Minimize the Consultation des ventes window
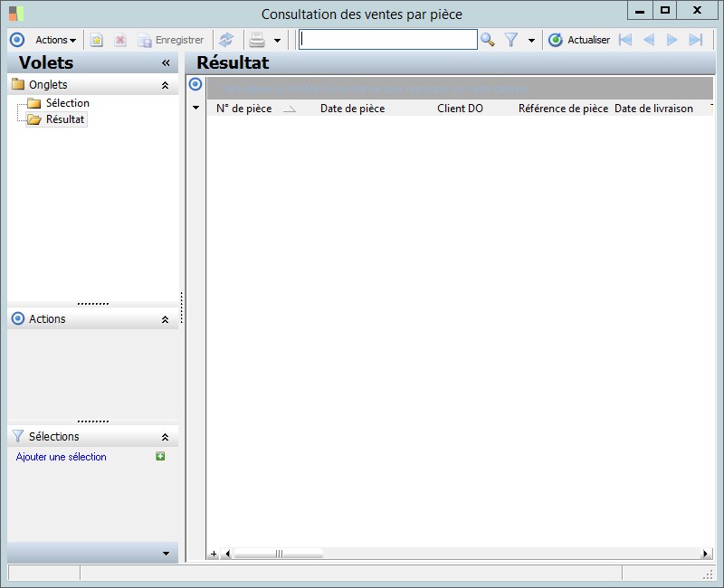724x588 pixels. pyautogui.click(x=640, y=10)
